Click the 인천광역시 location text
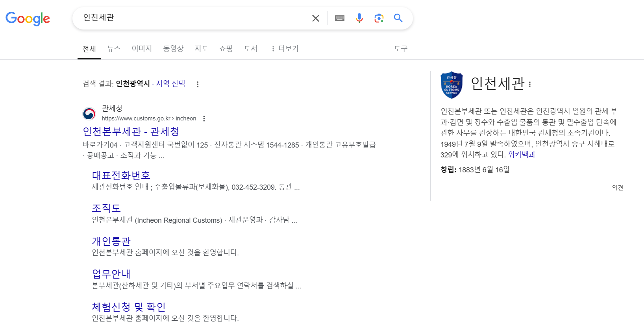 (133, 83)
